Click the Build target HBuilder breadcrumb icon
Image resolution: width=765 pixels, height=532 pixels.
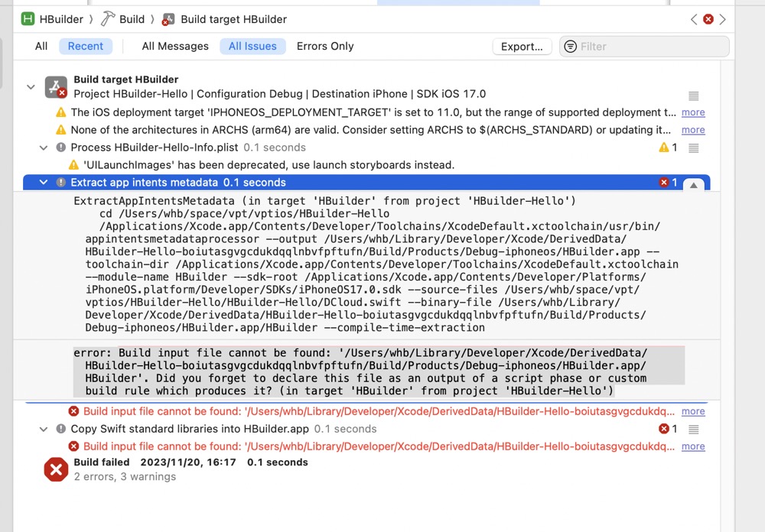click(168, 19)
